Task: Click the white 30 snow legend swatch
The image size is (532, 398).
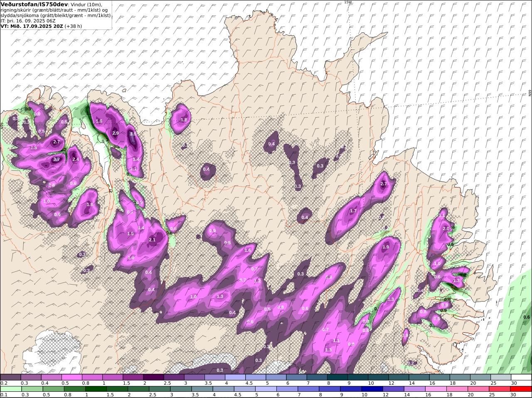Action: coord(521,377)
